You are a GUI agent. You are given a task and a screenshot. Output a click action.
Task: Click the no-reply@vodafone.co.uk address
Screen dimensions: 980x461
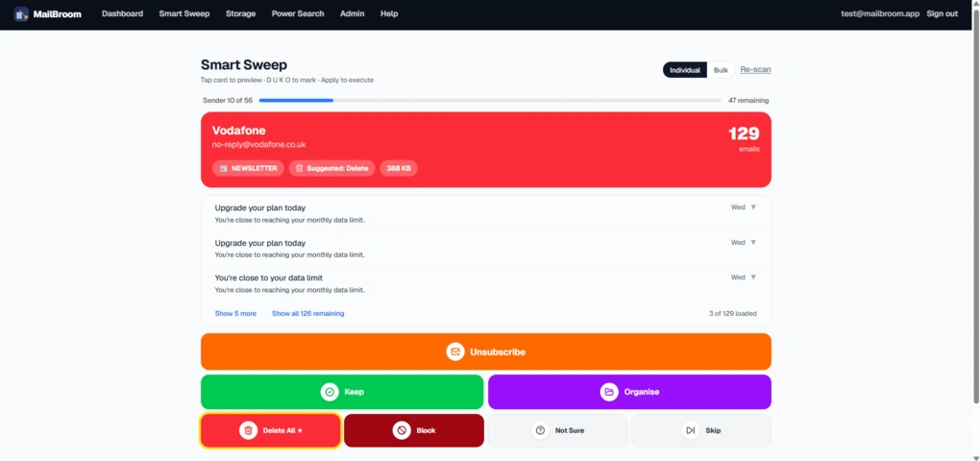(x=258, y=144)
